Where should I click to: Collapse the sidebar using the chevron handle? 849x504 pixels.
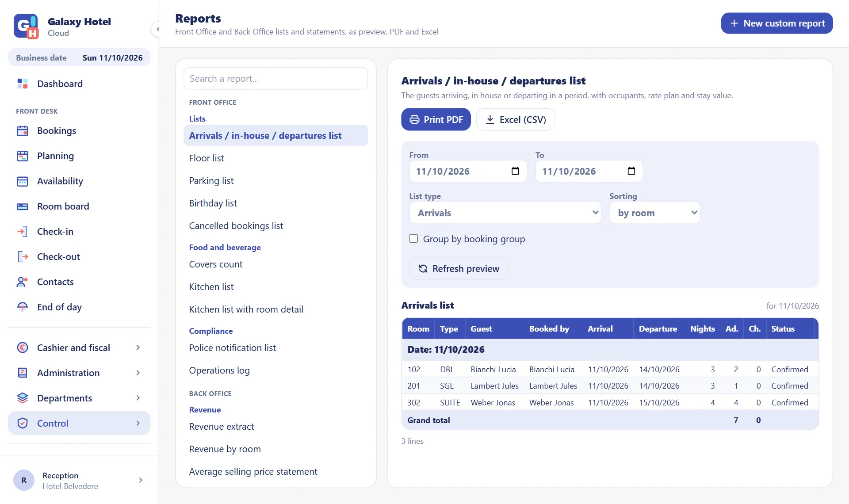tap(157, 29)
